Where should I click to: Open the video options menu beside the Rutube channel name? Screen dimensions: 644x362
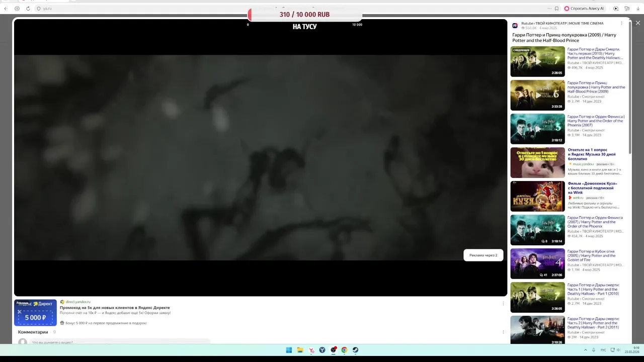621,23
